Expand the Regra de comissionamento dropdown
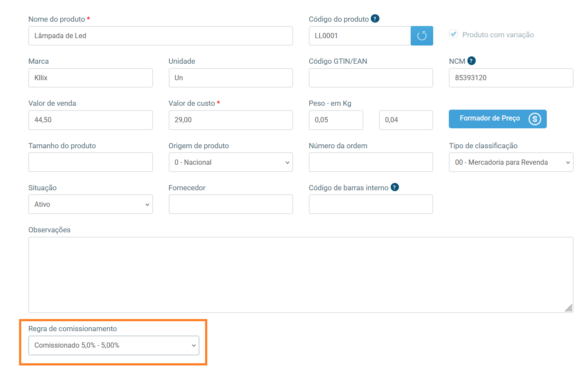Screen dimensions: 588x378 pyautogui.click(x=114, y=345)
